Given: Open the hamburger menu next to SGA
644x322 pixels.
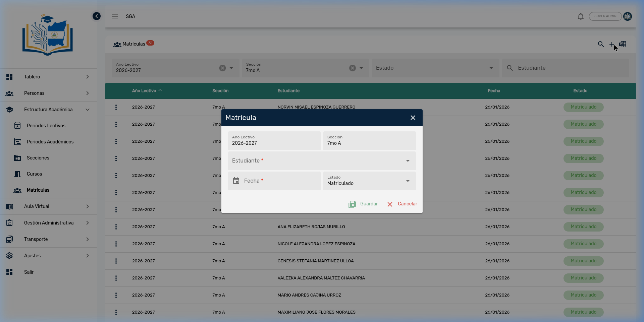Looking at the screenshot, I should pyautogui.click(x=115, y=16).
